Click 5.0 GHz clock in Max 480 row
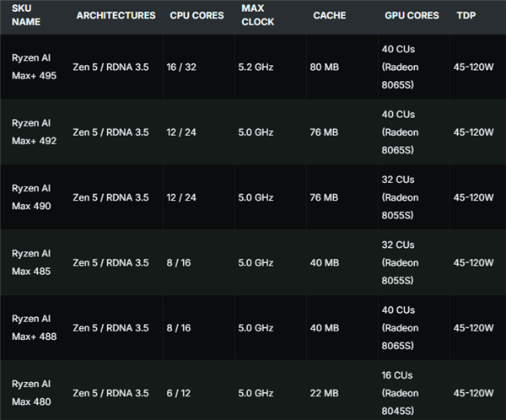This screenshot has height=420, width=506. click(256, 393)
